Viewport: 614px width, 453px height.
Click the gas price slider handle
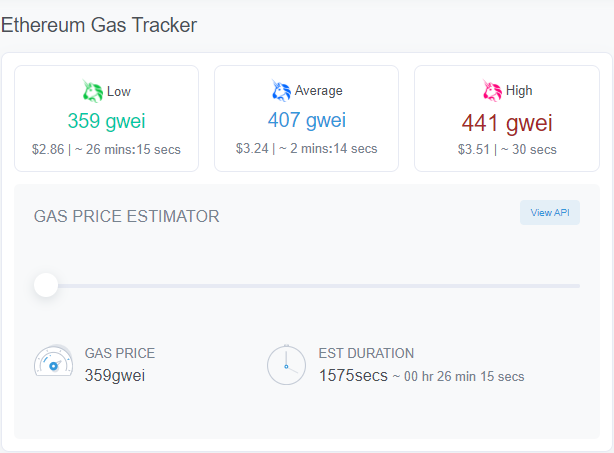click(x=46, y=285)
